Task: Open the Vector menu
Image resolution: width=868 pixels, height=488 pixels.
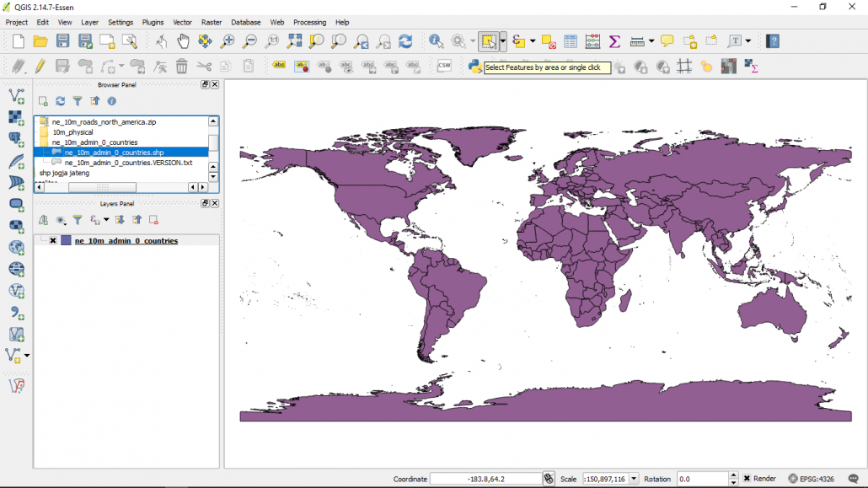Action: (182, 23)
